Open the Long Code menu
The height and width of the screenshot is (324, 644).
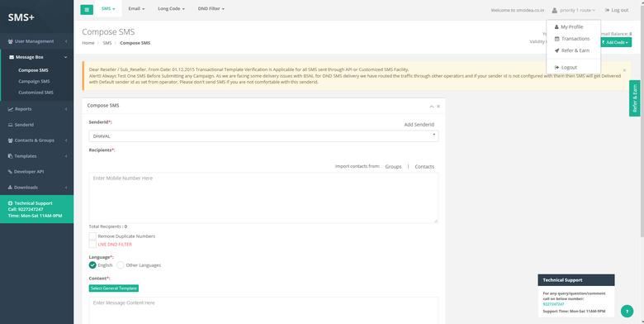tap(171, 8)
